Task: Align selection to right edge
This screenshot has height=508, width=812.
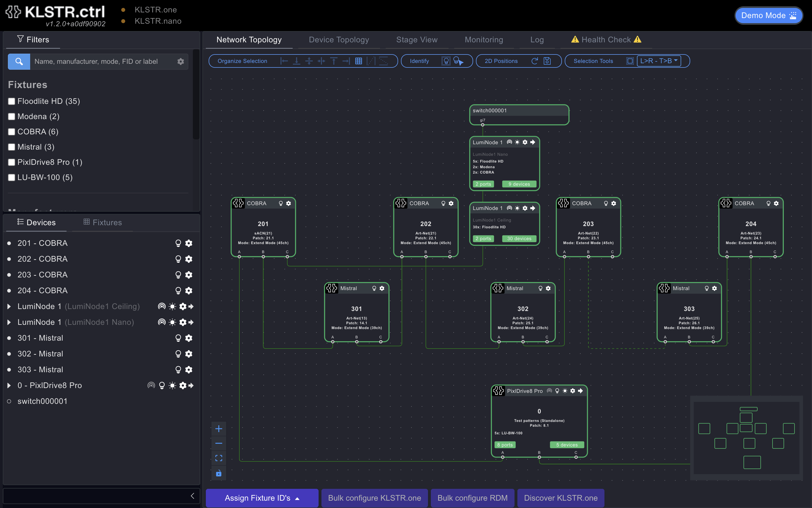Action: (x=346, y=61)
